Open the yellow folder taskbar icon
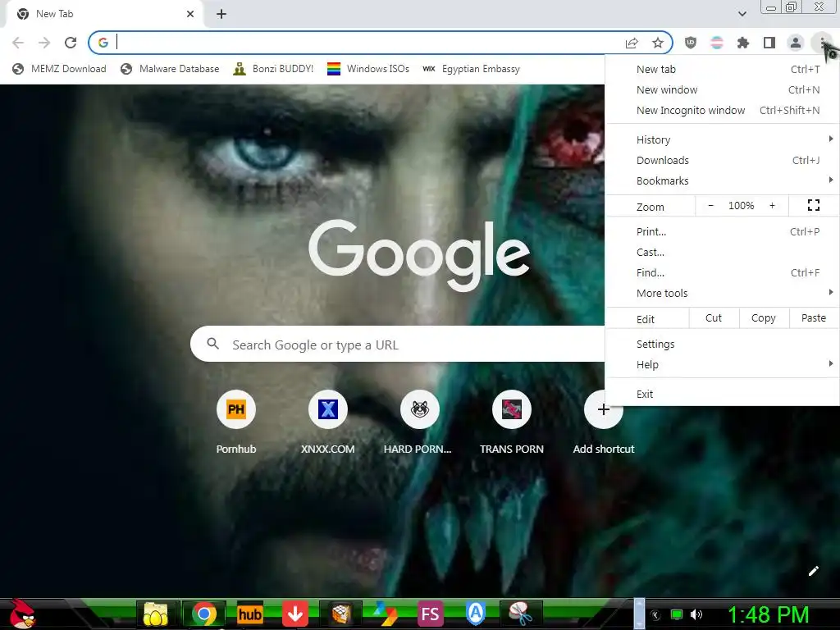This screenshot has height=630, width=840. point(155,614)
